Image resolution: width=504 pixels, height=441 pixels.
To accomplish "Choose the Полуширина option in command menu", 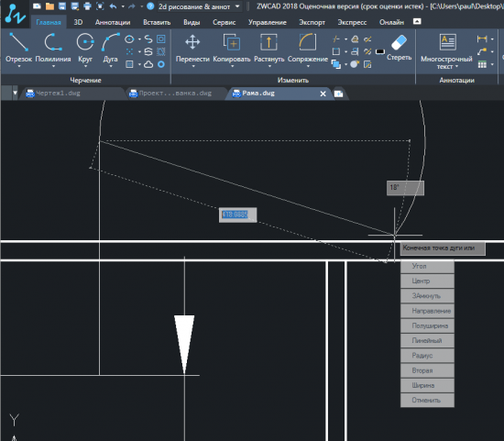I will [x=427, y=325].
